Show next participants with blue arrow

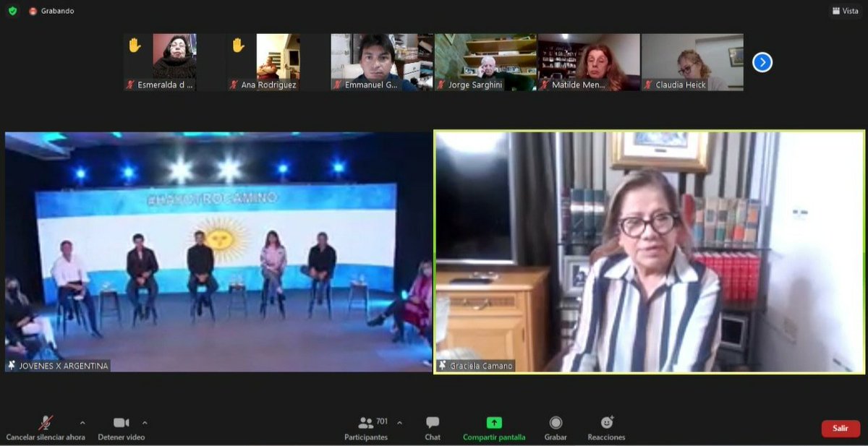click(x=762, y=62)
